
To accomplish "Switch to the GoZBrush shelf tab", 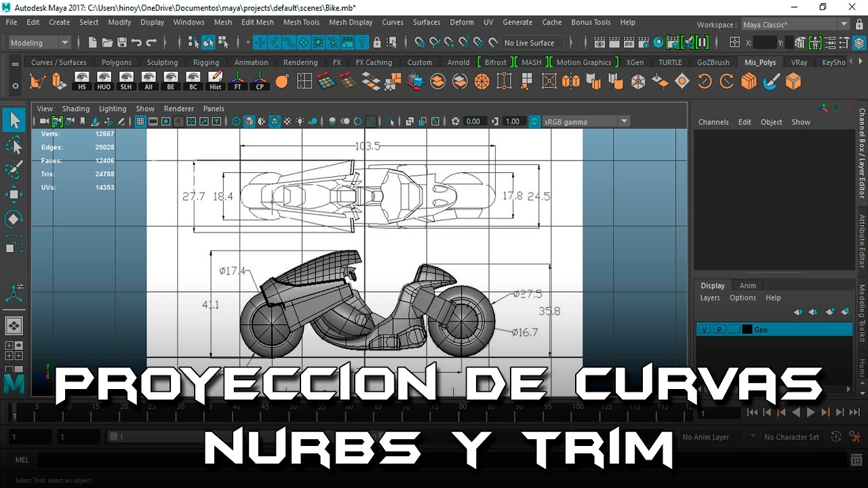I will [x=713, y=62].
